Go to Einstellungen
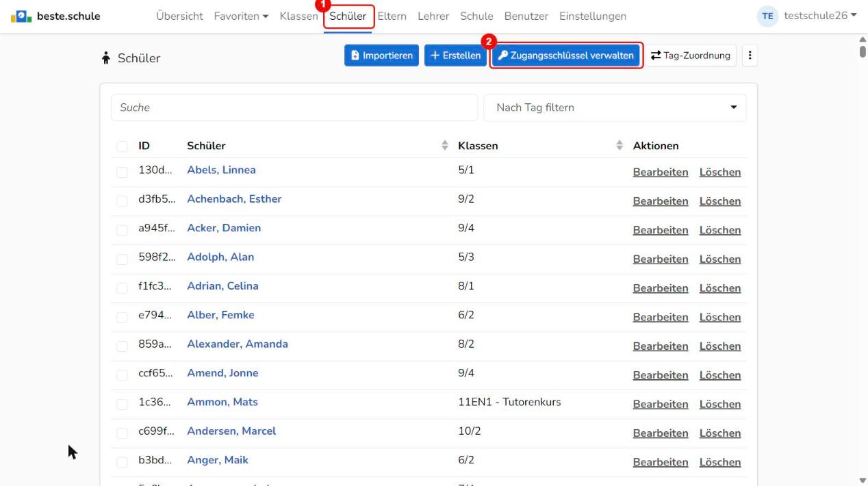The height and width of the screenshot is (486, 868). 593,16
